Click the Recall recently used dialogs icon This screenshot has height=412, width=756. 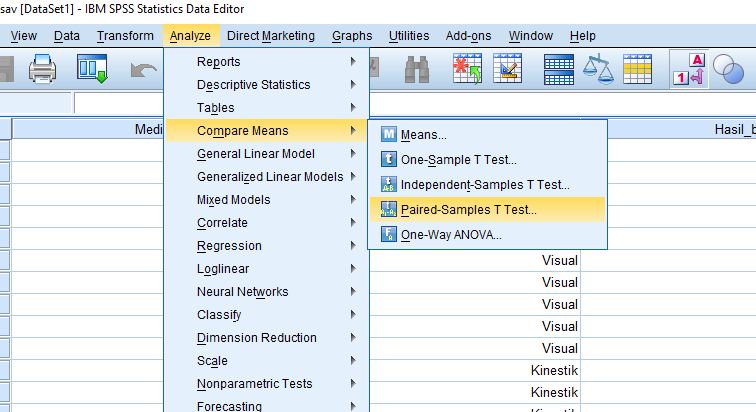pos(92,68)
